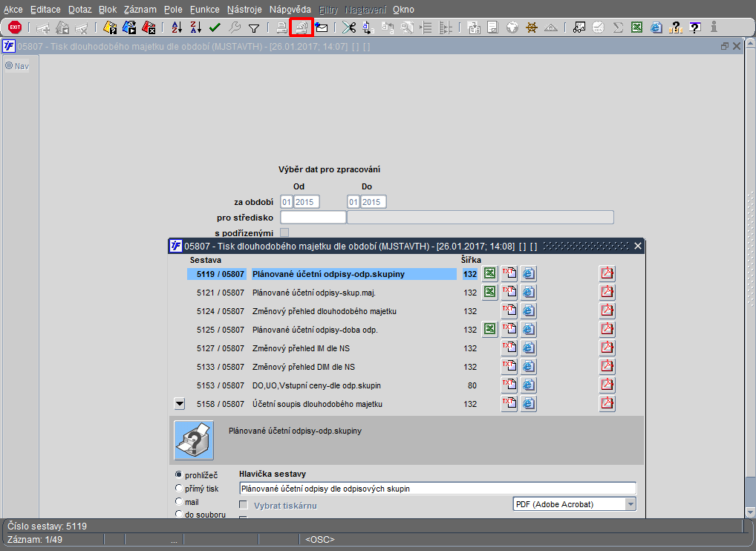Select the 'přímý tisk' radio button
Screen dimensions: 756x551
tap(179, 489)
